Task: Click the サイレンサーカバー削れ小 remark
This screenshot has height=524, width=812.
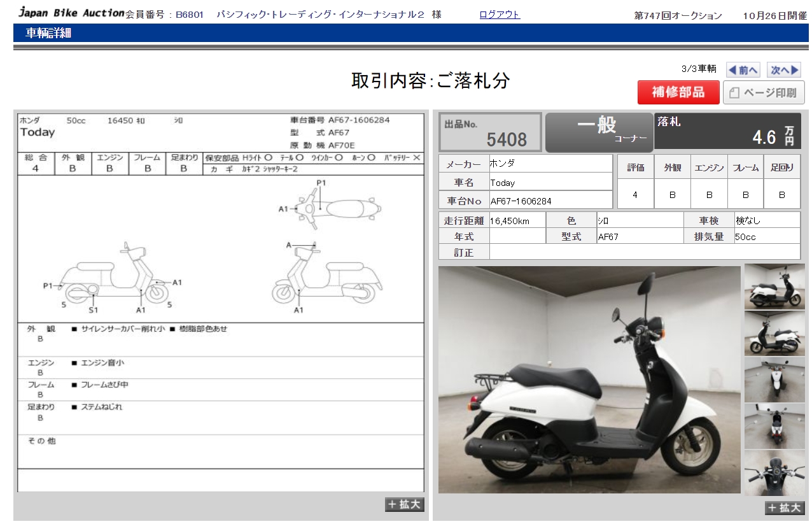Action: [x=123, y=329]
